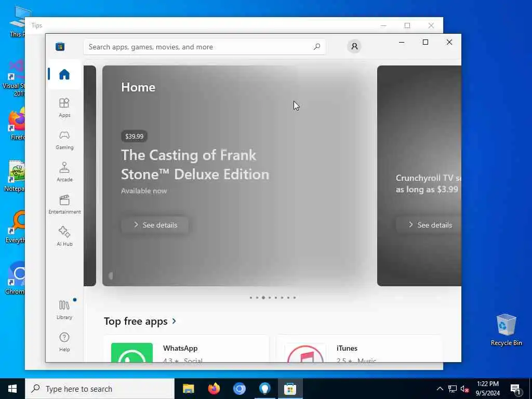Open the Library in sidebar
532x399 pixels.
click(x=64, y=310)
